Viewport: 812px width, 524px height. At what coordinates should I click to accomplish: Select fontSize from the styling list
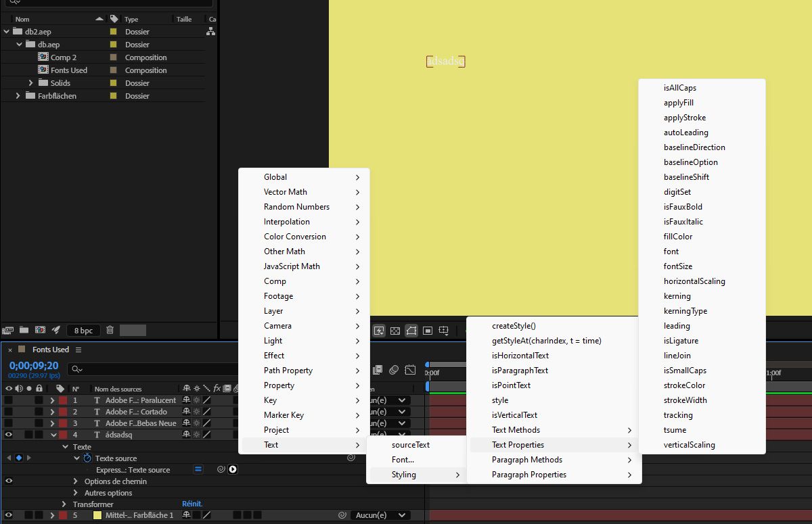[x=678, y=266]
